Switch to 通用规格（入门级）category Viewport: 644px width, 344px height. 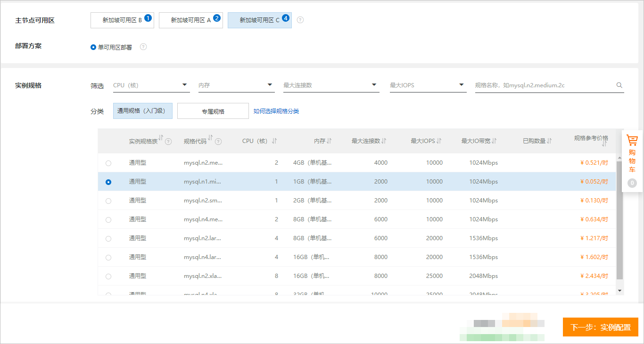(143, 111)
